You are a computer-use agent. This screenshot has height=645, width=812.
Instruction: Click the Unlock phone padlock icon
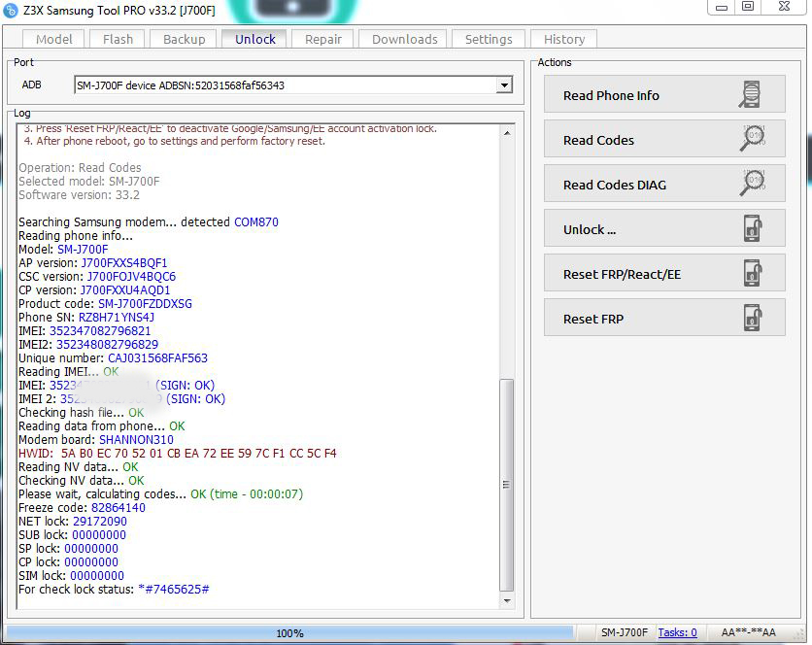point(753,228)
